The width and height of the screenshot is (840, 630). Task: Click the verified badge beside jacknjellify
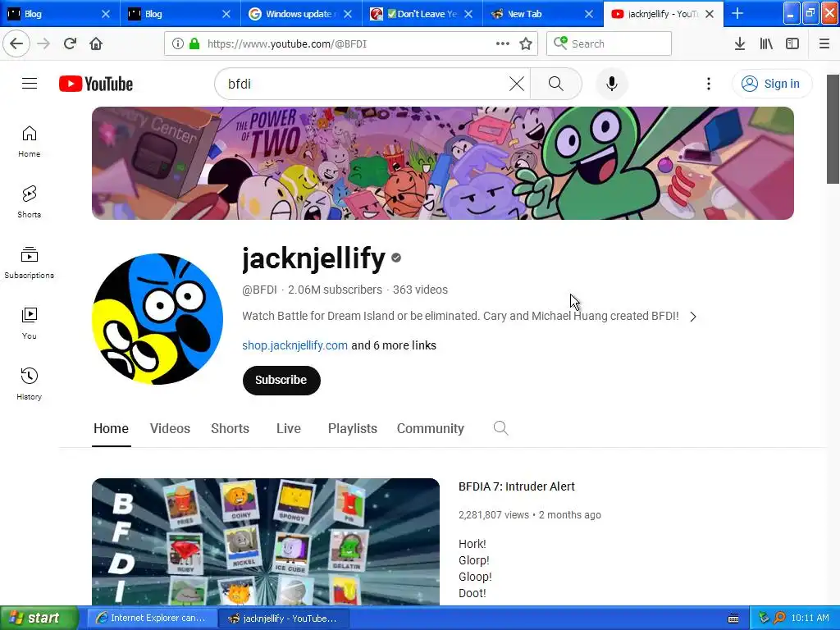click(396, 258)
